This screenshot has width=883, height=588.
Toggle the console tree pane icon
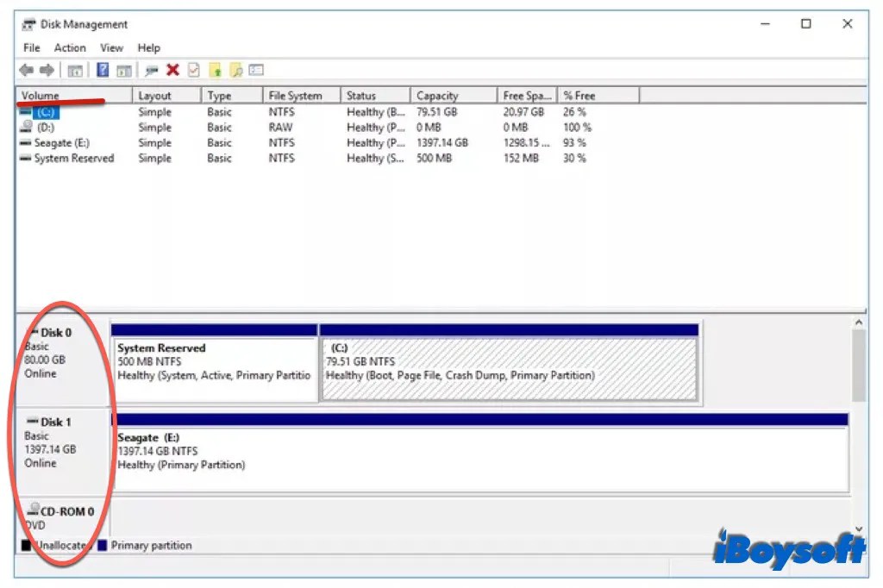tap(77, 70)
